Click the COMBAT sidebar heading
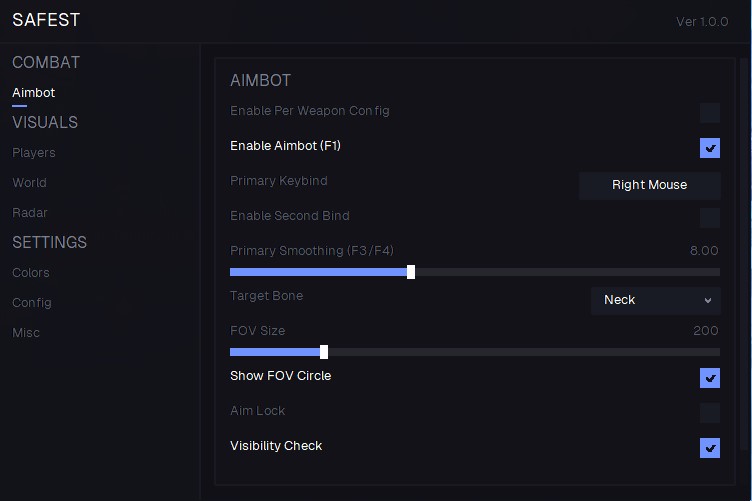The width and height of the screenshot is (752, 501). (x=46, y=63)
